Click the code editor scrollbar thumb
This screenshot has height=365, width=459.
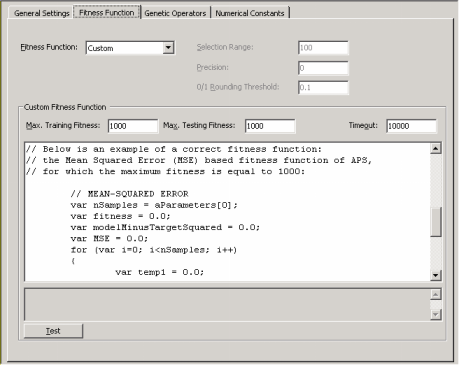[436, 222]
